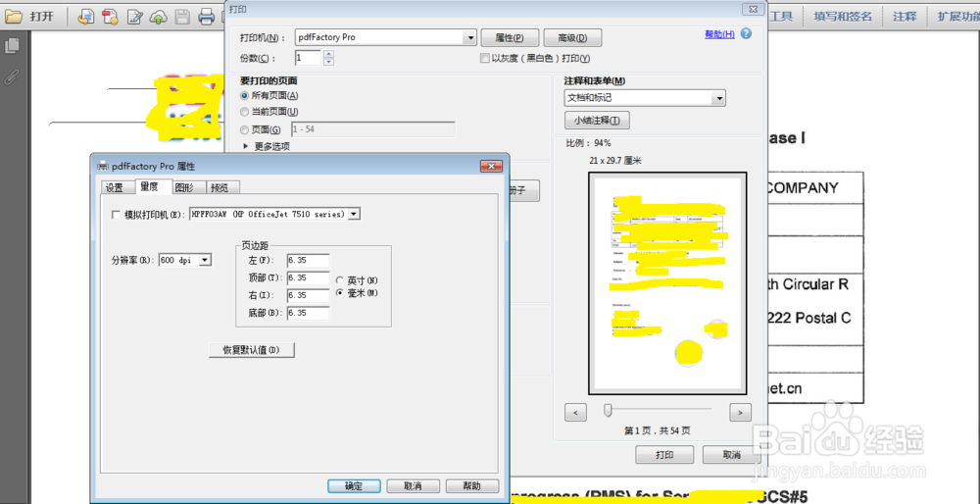The height and width of the screenshot is (504, 980).
Task: Open the 扩展功能 pane
Action: (x=956, y=17)
